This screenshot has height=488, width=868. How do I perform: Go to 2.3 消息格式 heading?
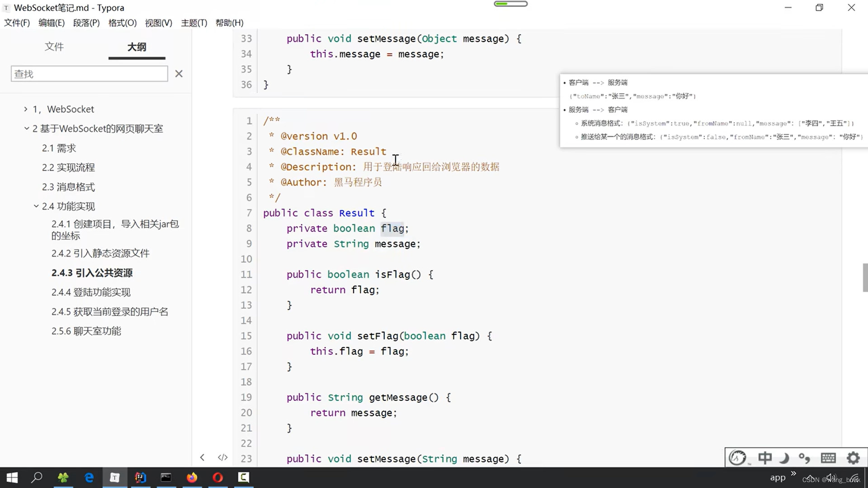click(68, 187)
